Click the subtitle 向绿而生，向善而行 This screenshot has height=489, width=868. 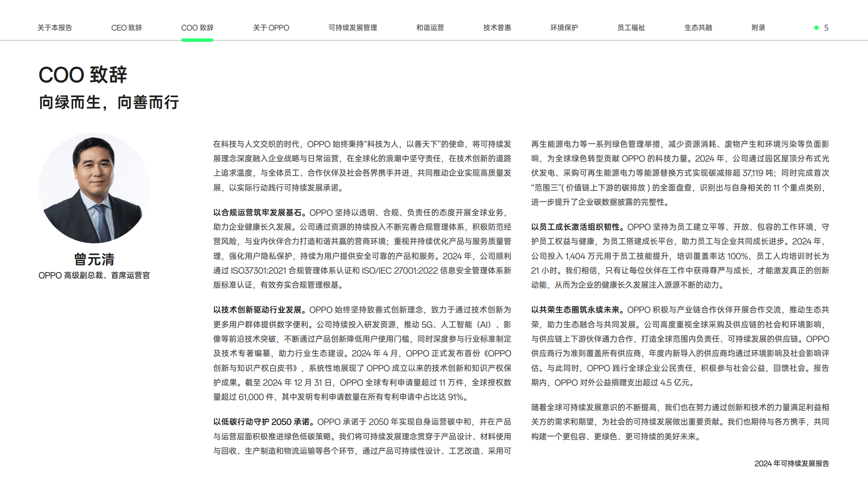tap(109, 102)
